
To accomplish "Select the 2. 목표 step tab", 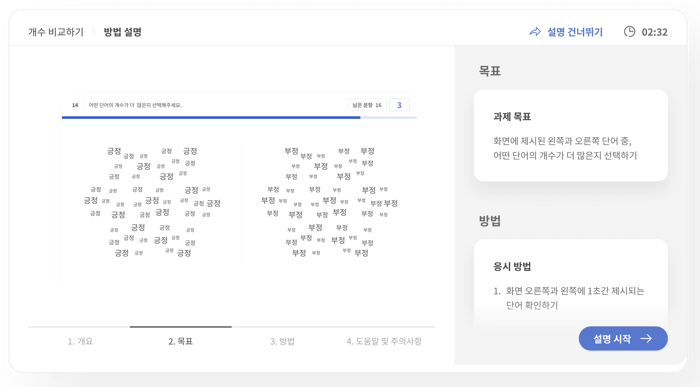I will pyautogui.click(x=180, y=341).
